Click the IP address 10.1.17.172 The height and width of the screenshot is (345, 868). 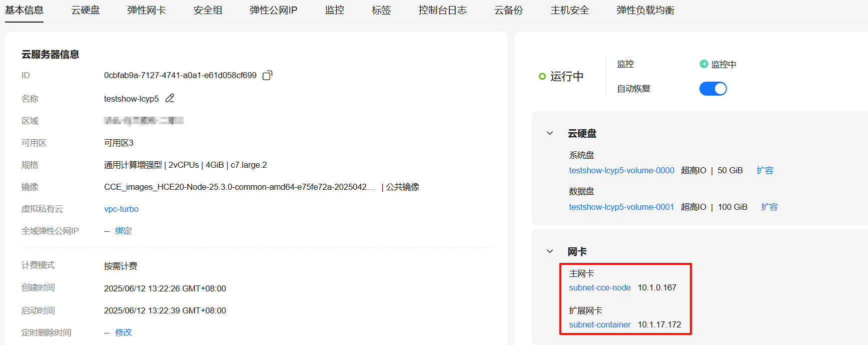click(659, 324)
